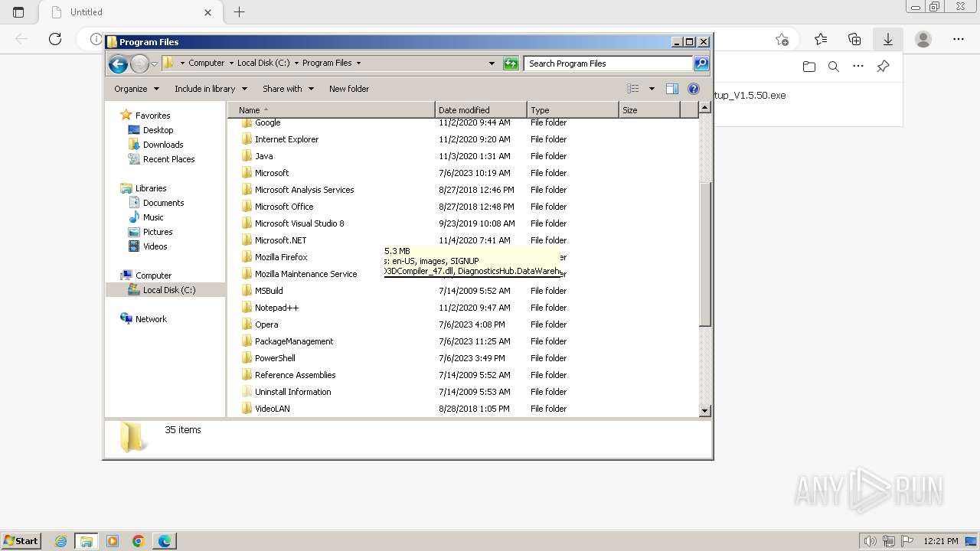Screen dimensions: 980x551
Task: Open the address bar history dropdown
Action: point(492,64)
